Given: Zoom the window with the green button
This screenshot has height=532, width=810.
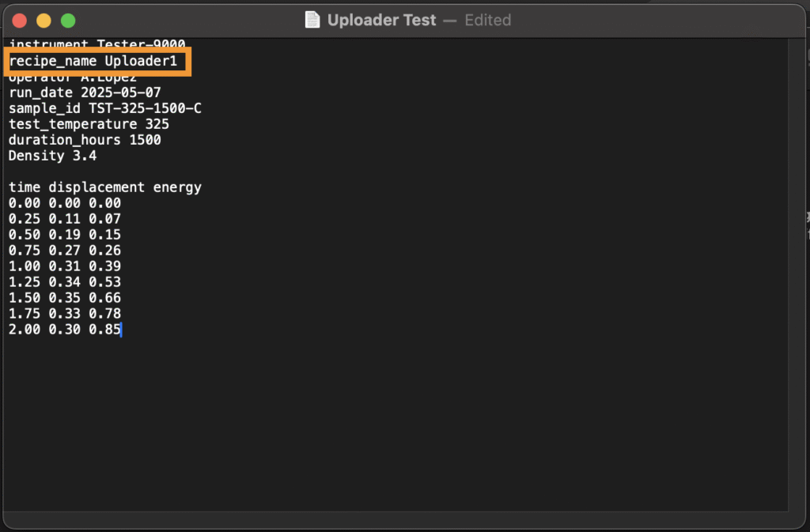Looking at the screenshot, I should tap(68, 21).
